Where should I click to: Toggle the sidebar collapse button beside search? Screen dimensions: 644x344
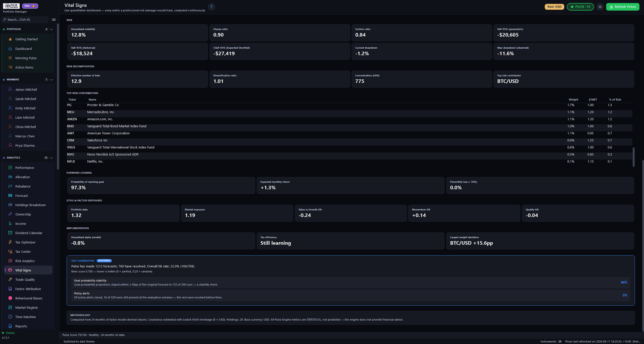(x=54, y=20)
